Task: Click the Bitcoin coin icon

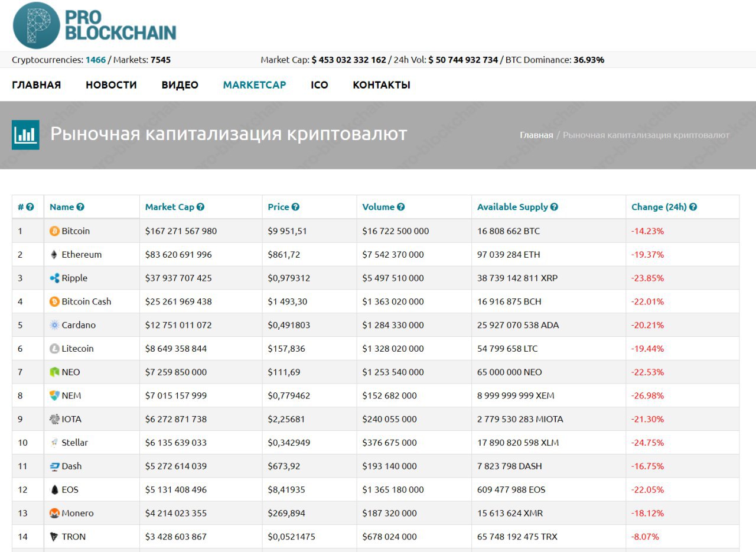Action: pos(54,231)
